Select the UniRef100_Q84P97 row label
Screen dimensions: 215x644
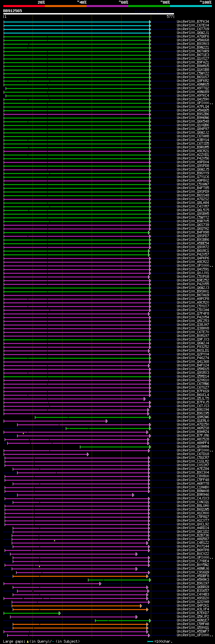tap(193, 129)
